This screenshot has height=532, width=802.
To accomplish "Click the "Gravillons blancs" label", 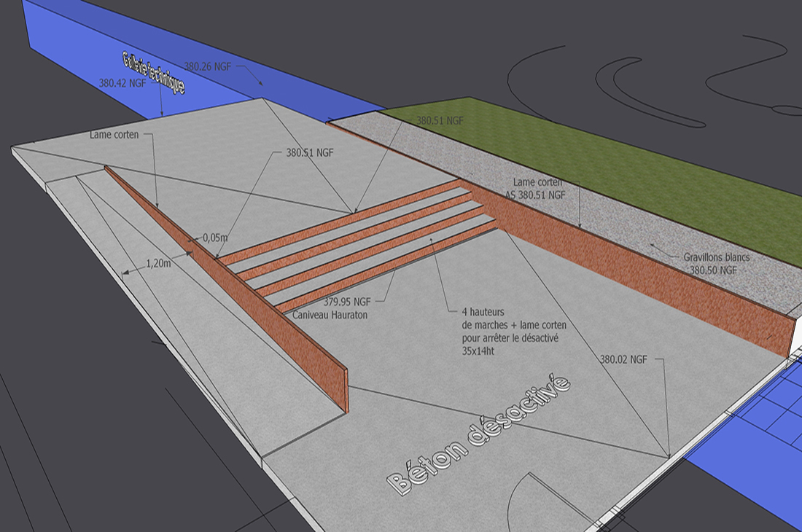I will tap(717, 257).
